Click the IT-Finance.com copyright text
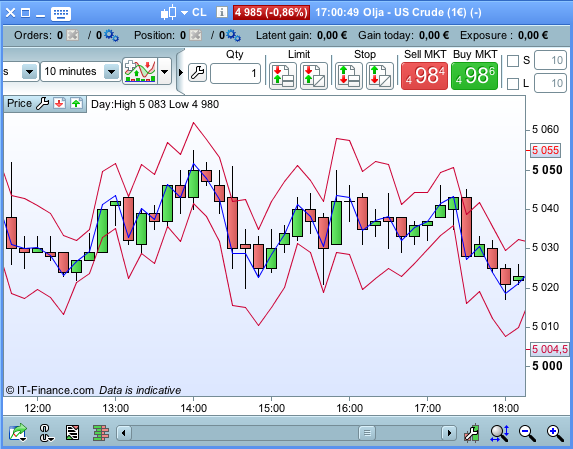The width and height of the screenshot is (573, 449). click(50, 390)
